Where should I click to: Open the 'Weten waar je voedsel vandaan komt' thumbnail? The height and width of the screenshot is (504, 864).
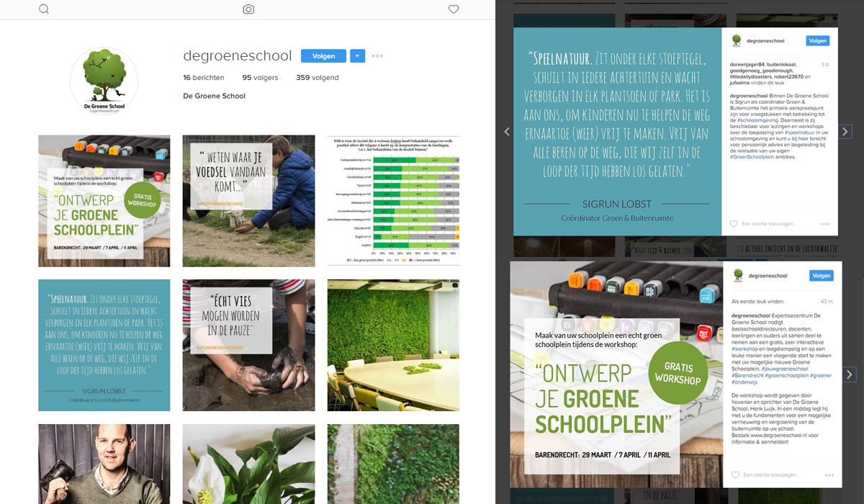point(248,201)
